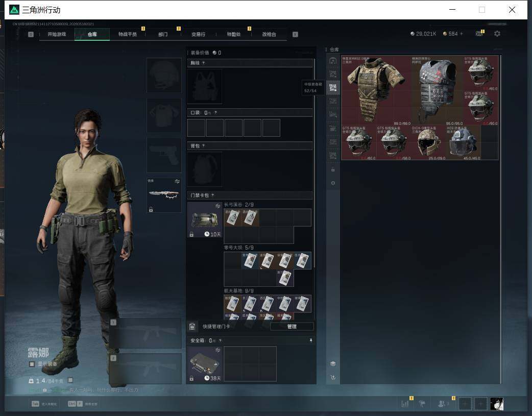Open the 特勤处 tab

pos(233,34)
